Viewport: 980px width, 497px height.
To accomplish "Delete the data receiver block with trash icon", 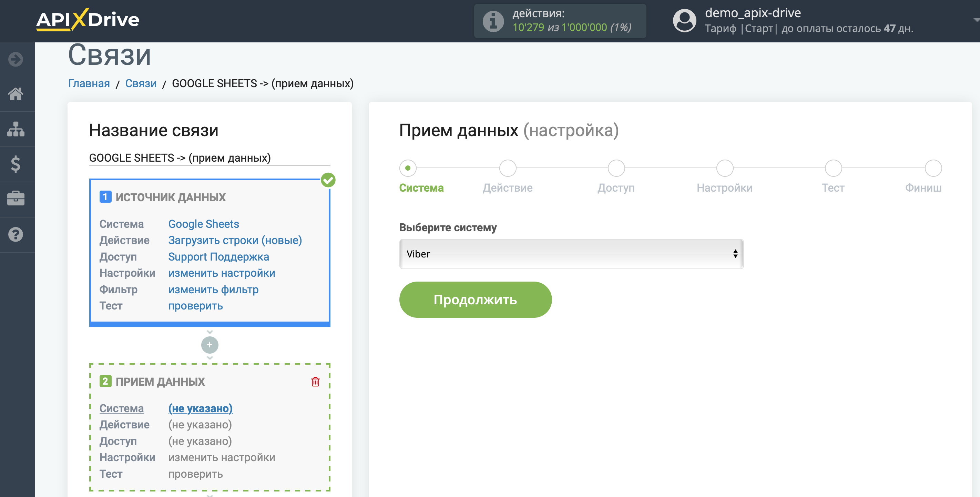I will coord(315,382).
